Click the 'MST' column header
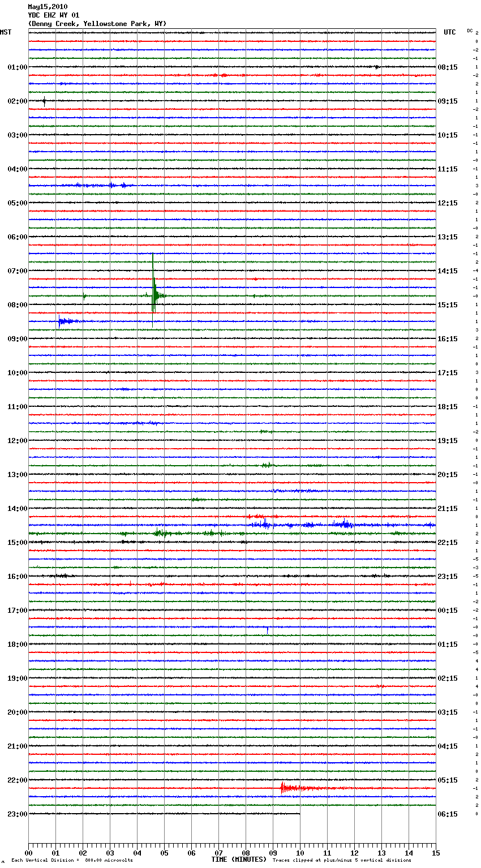This screenshot has width=481, height=868. point(6,32)
